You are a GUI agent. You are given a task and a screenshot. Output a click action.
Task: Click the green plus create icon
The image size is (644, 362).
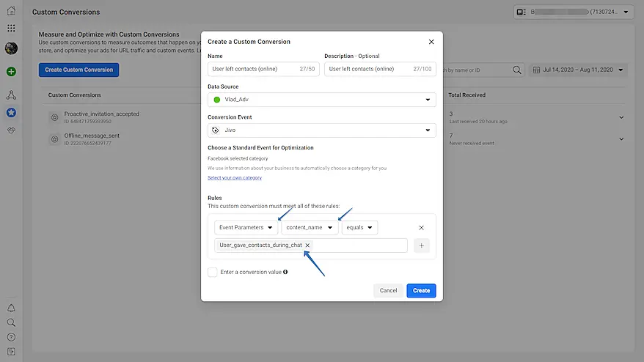(x=11, y=72)
